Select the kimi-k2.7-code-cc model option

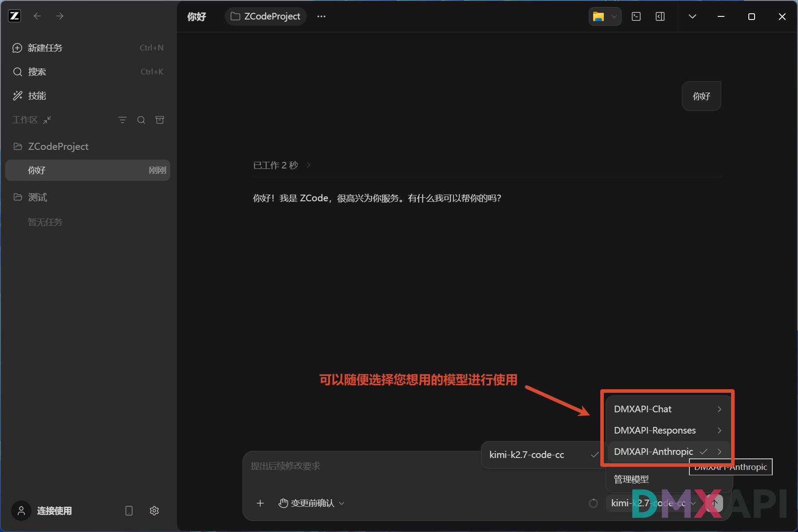click(x=544, y=455)
